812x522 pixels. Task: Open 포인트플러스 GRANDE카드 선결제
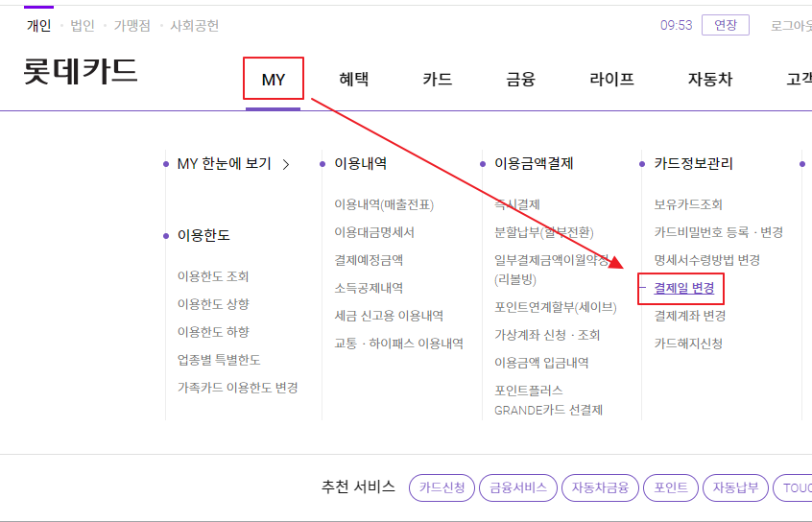[548, 400]
